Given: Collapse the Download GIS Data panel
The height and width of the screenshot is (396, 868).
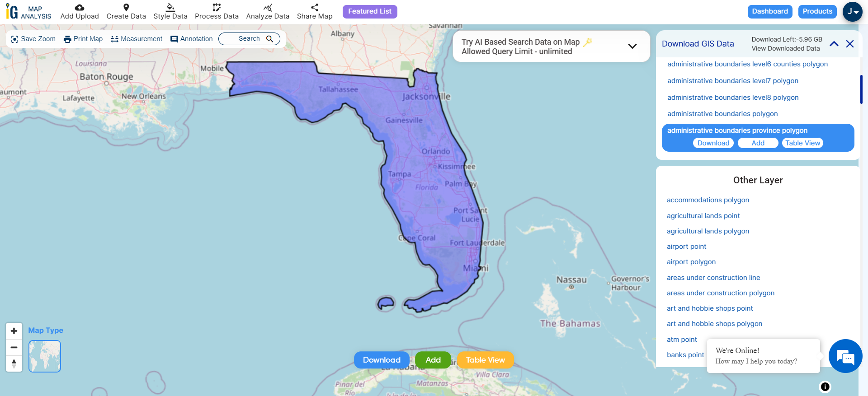Looking at the screenshot, I should [834, 44].
